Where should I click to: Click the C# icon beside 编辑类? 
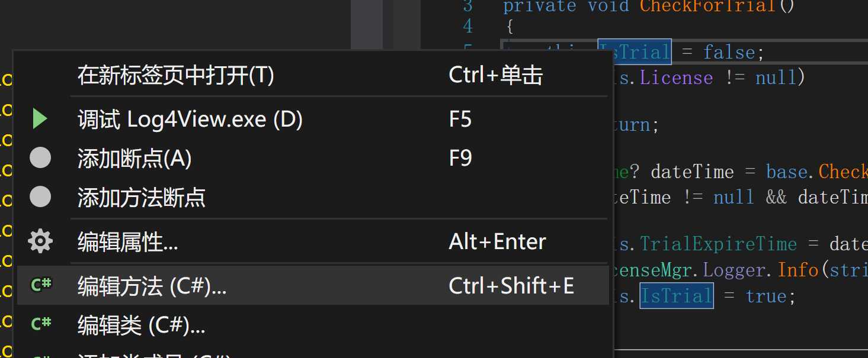(41, 324)
